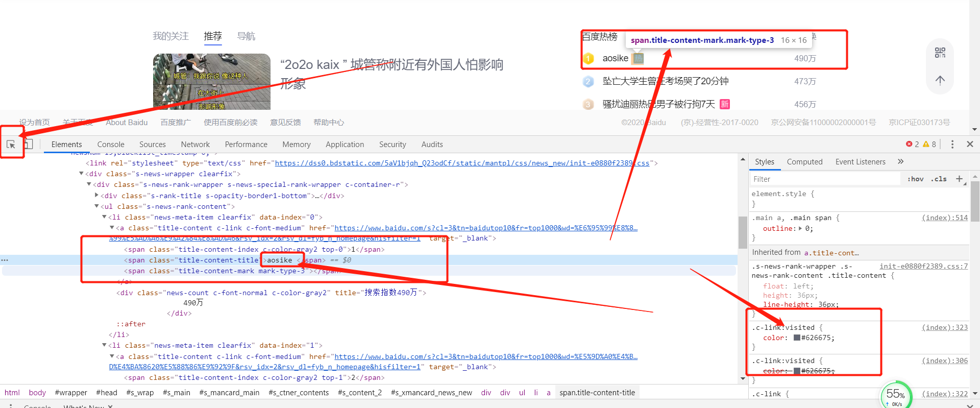Focus the Styles Filter input field
The image size is (980, 408).
click(824, 179)
